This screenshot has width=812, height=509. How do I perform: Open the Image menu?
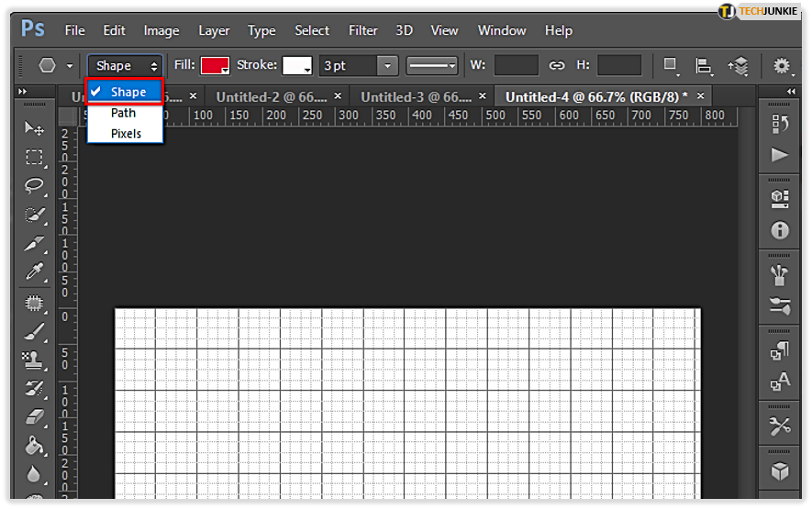pos(161,31)
